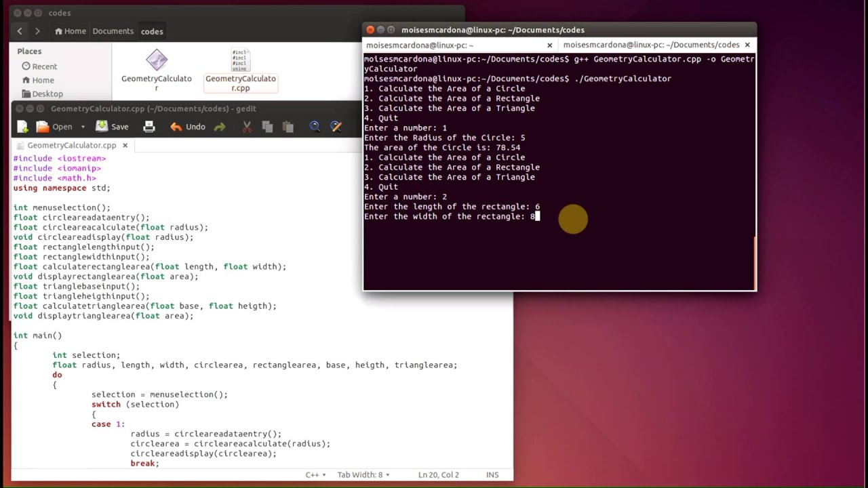Screen dimensions: 868x488
Task: Open the Tab Width dropdown in status bar
Action: [365, 475]
